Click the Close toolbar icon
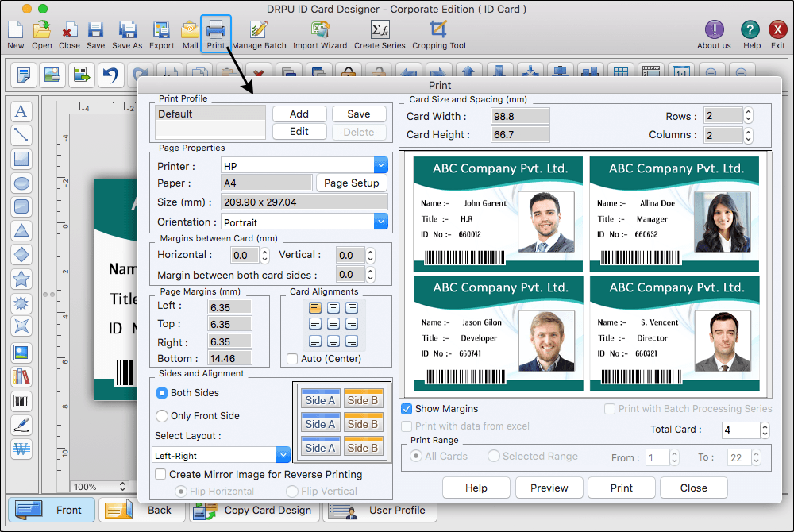The height and width of the screenshot is (532, 794). coord(69,34)
